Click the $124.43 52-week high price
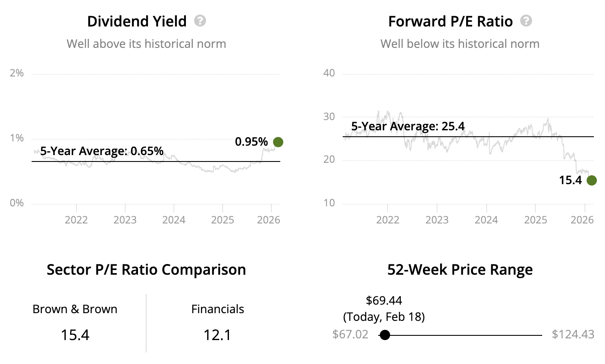 [573, 334]
